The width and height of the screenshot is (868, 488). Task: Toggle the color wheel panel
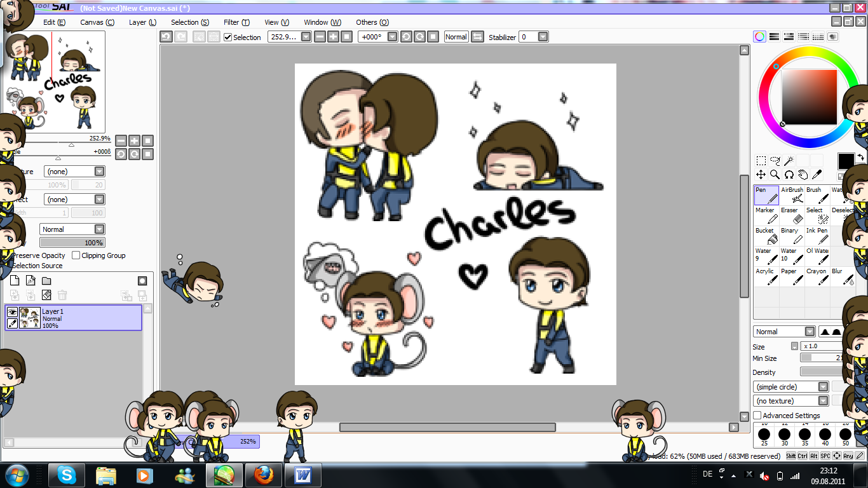tap(760, 37)
